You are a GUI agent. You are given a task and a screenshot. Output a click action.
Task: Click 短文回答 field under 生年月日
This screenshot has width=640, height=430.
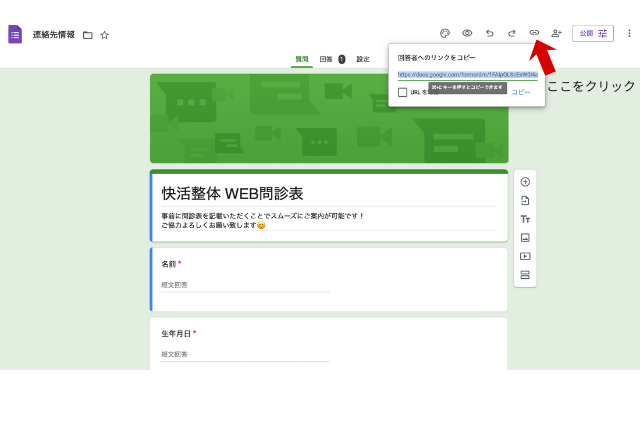pos(245,355)
